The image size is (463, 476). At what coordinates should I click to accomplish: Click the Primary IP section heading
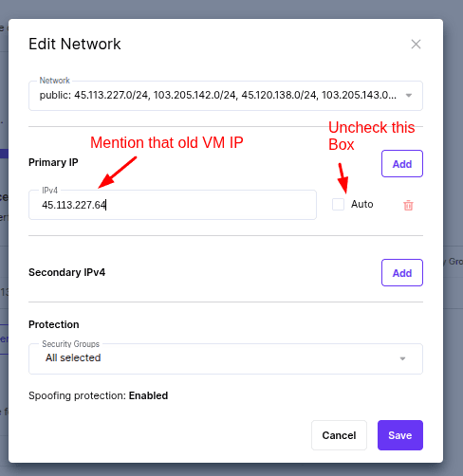[x=53, y=162]
